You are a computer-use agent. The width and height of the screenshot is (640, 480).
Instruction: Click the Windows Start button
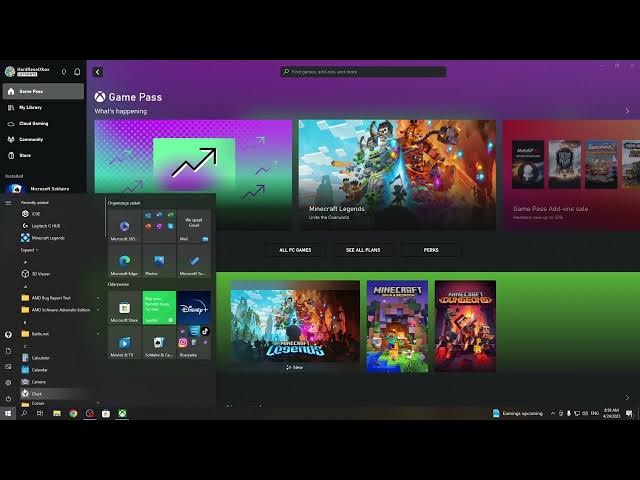coord(8,413)
